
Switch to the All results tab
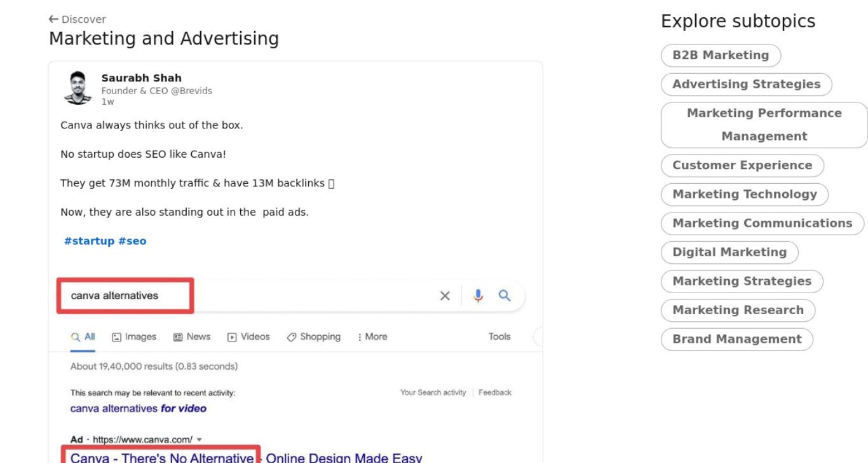click(83, 337)
